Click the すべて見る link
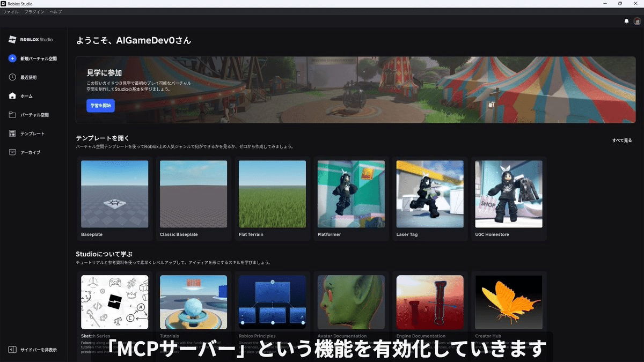This screenshot has height=362, width=644. (622, 141)
